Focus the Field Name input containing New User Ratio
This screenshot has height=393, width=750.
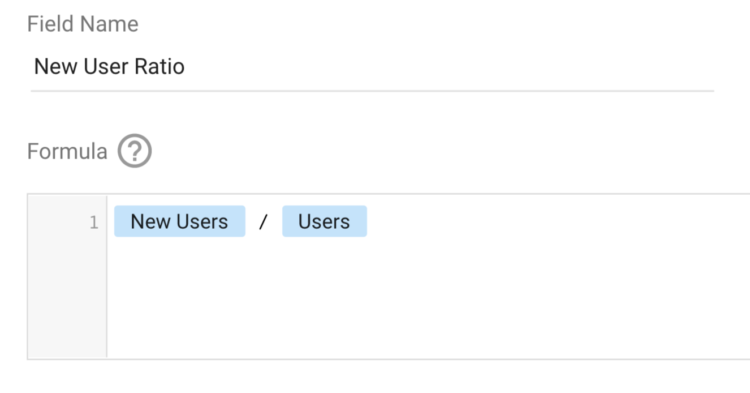(372, 66)
